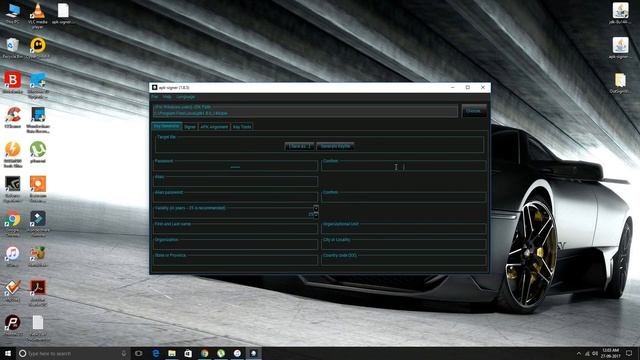This screenshot has height=360, width=640.
Task: Open Chrome from the taskbar
Action: point(204,353)
